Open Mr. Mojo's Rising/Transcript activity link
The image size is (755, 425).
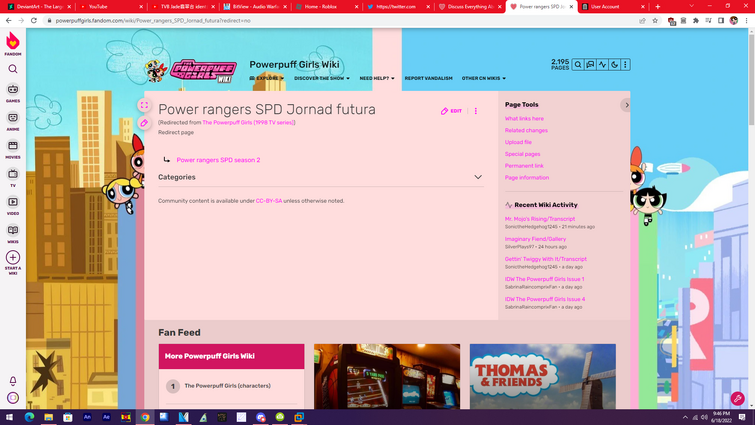pyautogui.click(x=539, y=219)
